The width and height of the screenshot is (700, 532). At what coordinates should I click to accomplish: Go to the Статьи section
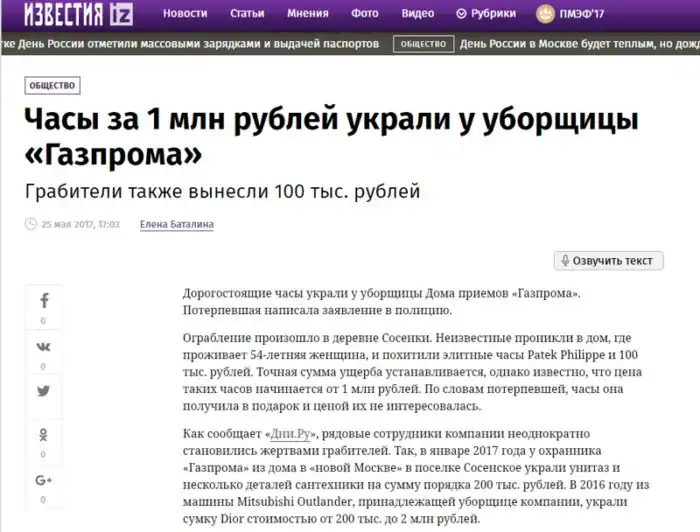(246, 14)
